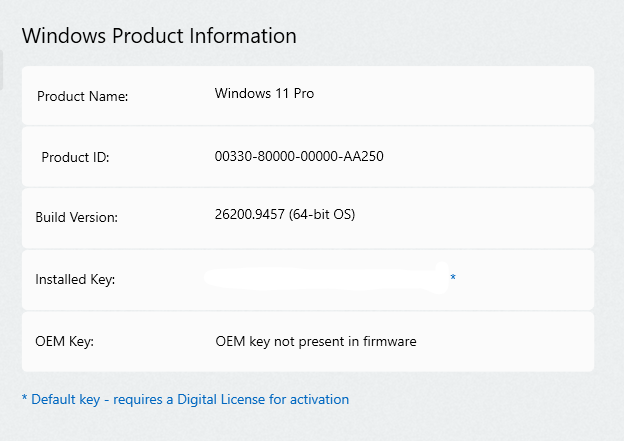Click the redacted installed key field
This screenshot has height=441, width=624.
326,278
